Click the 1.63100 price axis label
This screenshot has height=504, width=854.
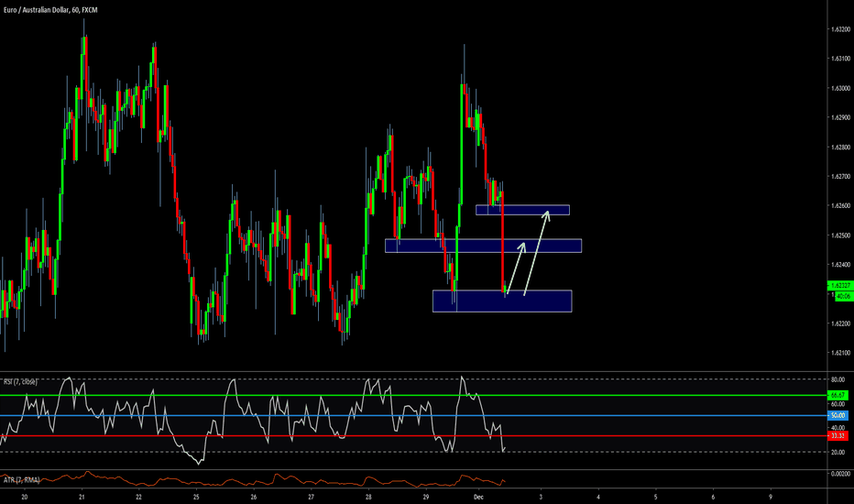point(840,59)
